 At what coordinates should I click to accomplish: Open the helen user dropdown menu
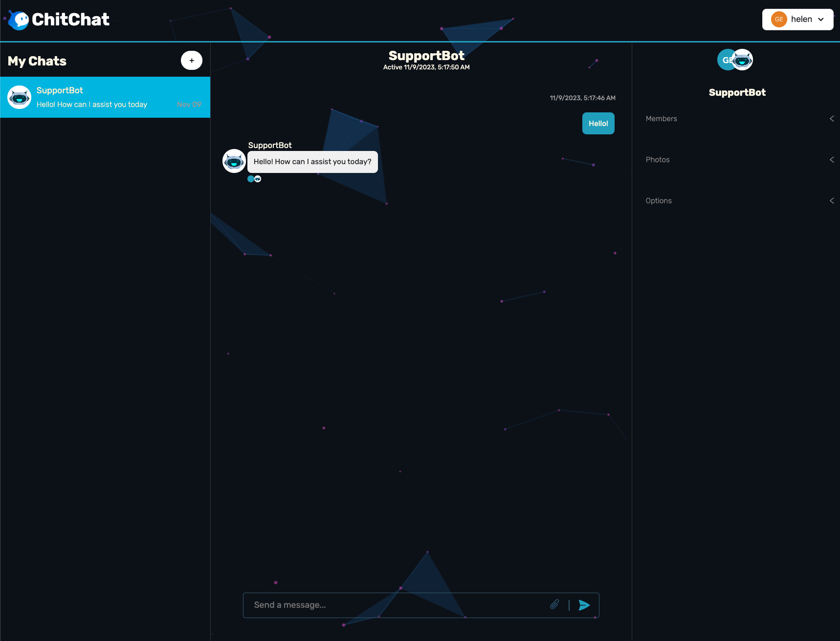tap(820, 20)
